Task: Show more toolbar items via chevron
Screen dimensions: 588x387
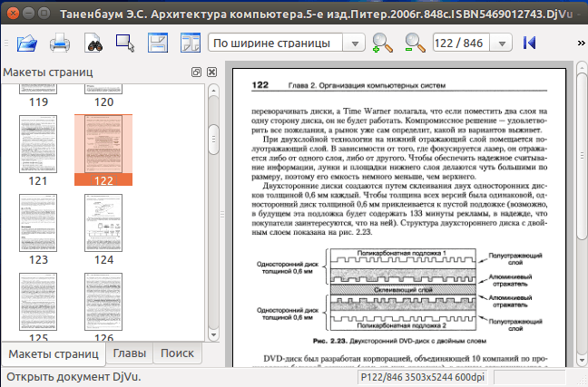Action: (581, 44)
